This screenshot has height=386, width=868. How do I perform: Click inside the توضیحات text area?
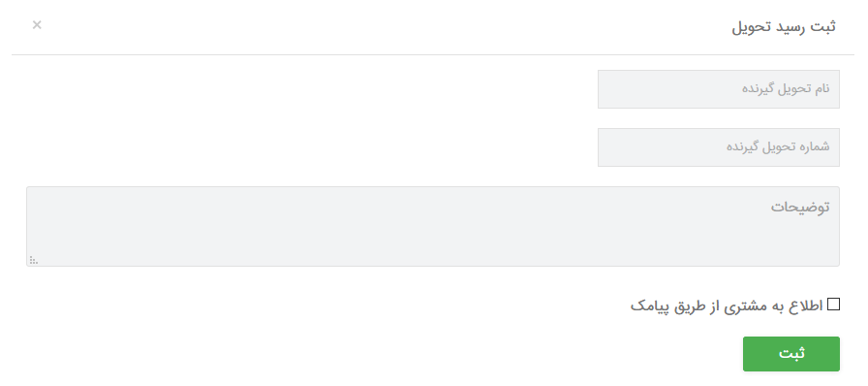[433, 226]
